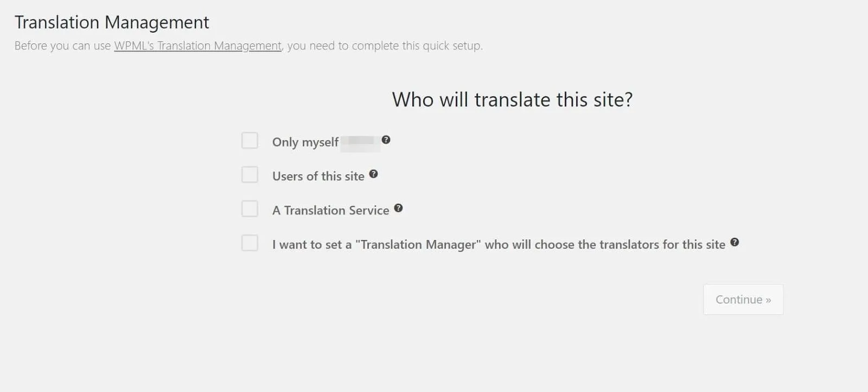Click the blurred username beside Only myself
Image resolution: width=868 pixels, height=392 pixels.
pyautogui.click(x=360, y=143)
